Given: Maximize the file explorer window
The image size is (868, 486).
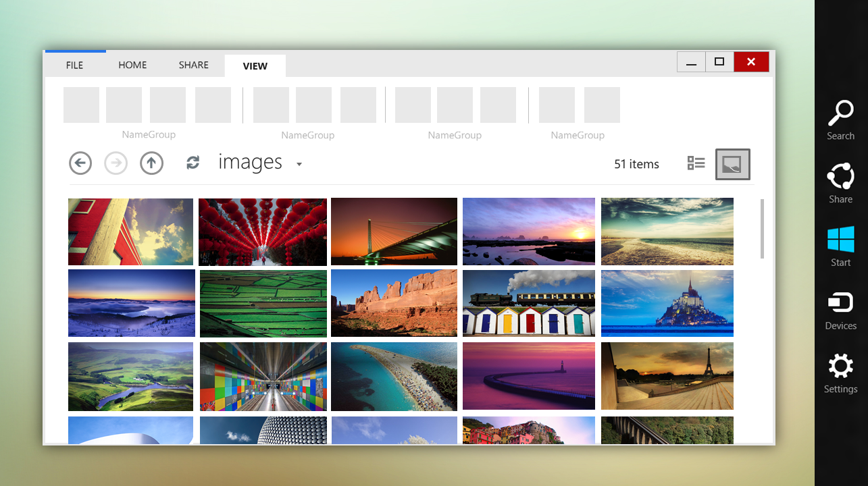Looking at the screenshot, I should (x=719, y=62).
